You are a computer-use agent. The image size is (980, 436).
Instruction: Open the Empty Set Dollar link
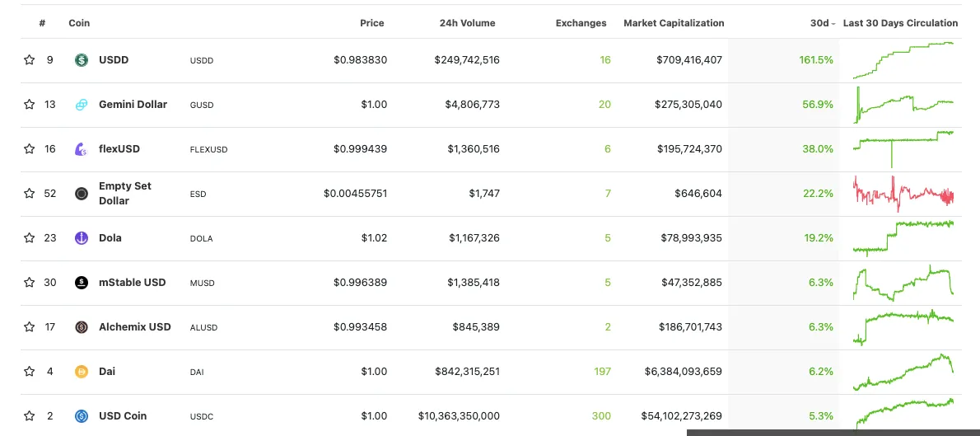[x=125, y=194]
